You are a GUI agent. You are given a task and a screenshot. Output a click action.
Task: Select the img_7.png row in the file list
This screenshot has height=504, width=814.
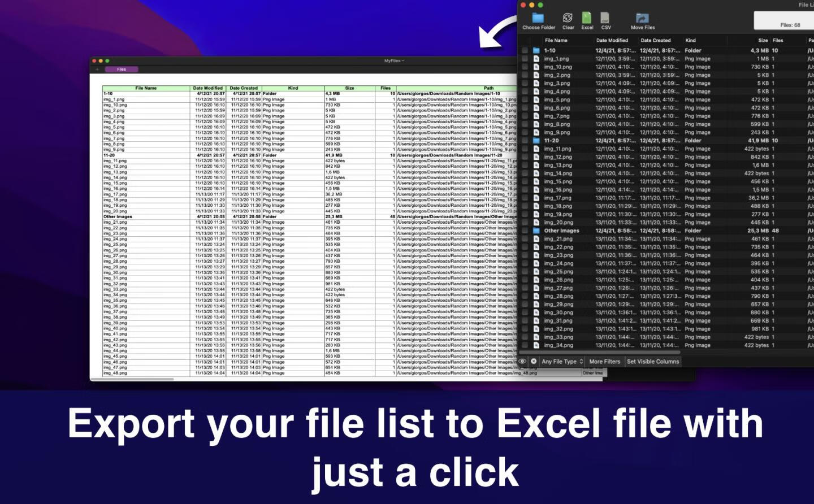coord(666,116)
